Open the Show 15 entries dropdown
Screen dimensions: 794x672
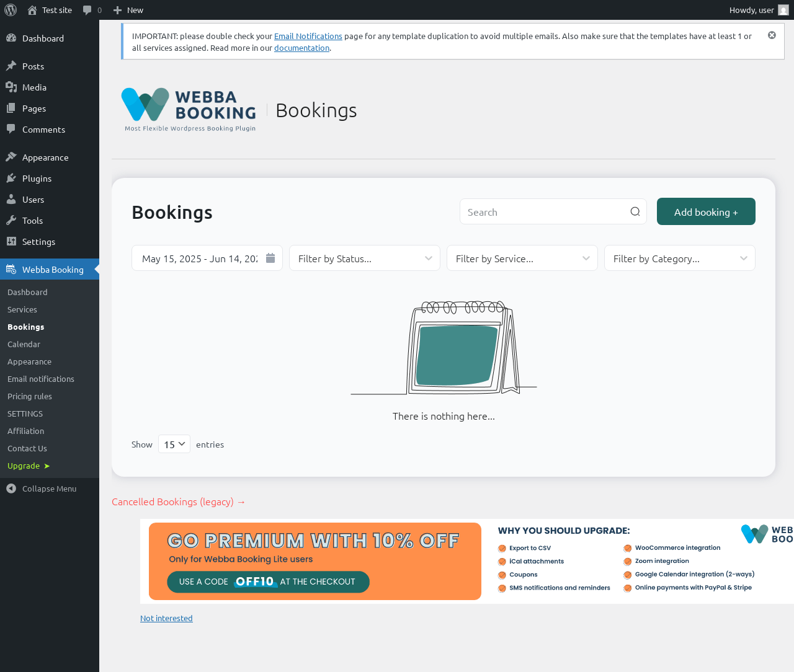(174, 444)
